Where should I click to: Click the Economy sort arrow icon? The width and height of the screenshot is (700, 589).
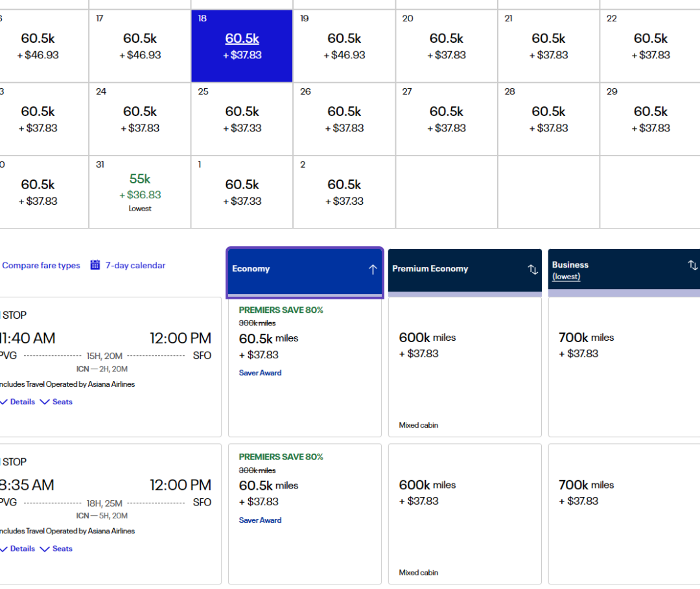coord(373,270)
